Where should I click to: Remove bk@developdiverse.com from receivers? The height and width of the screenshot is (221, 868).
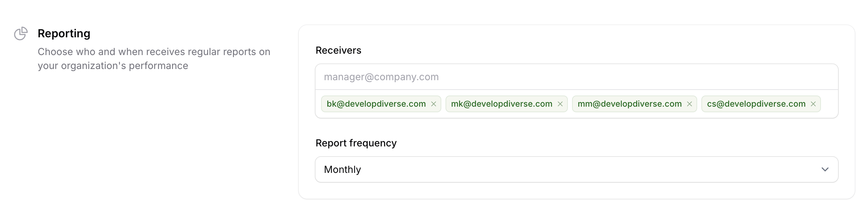(x=434, y=104)
